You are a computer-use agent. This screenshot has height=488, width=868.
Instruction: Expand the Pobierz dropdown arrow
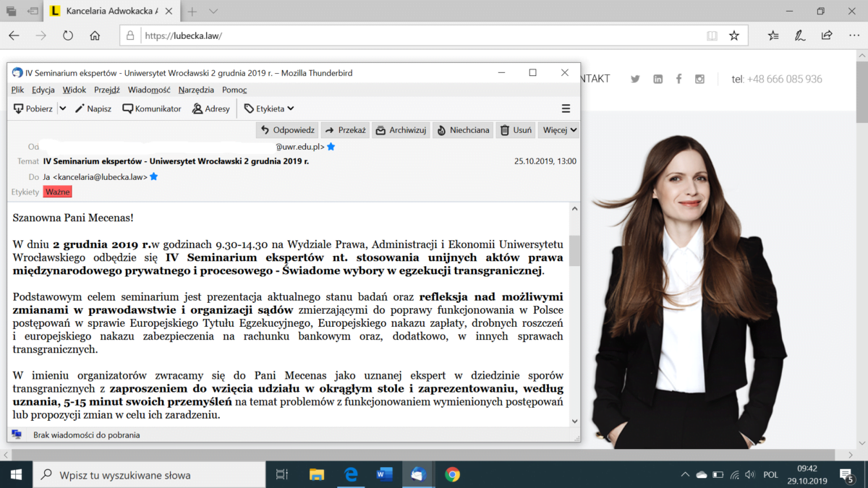tap(63, 108)
